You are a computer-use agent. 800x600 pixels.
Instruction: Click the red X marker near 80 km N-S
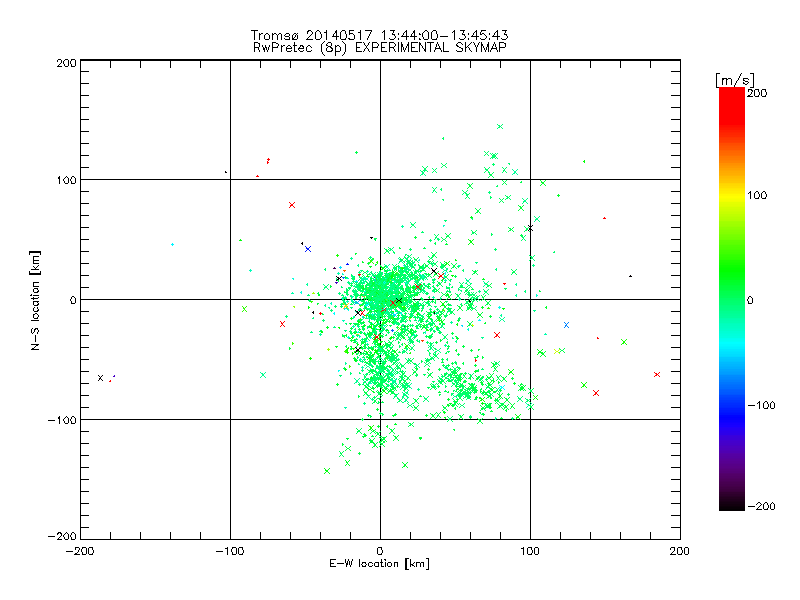(292, 205)
